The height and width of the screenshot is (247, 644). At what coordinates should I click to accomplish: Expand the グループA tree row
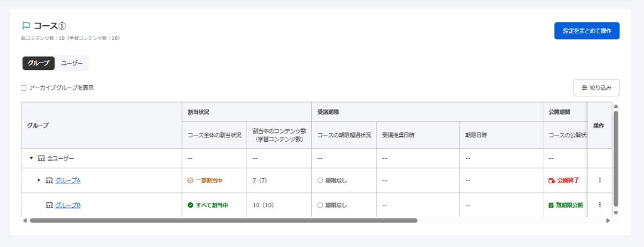(x=39, y=180)
